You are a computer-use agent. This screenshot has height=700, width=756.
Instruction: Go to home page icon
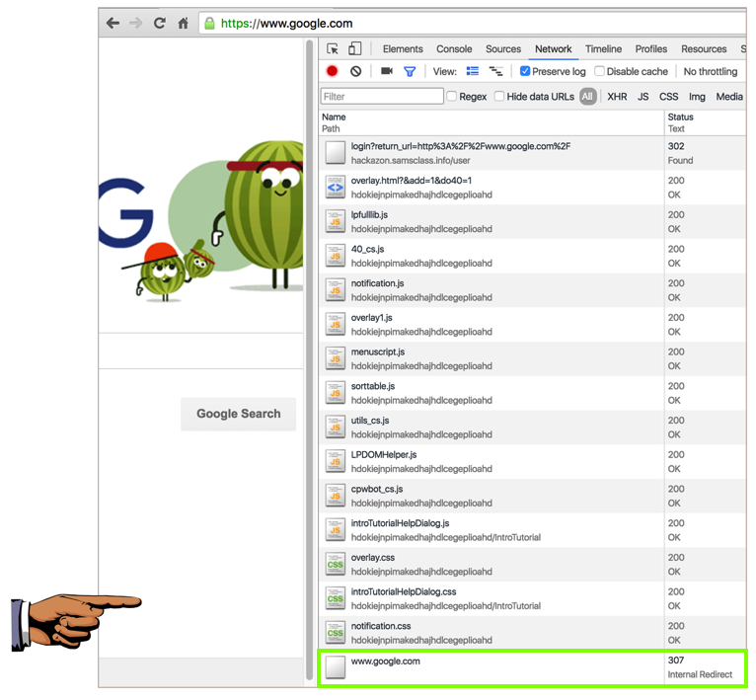[184, 23]
